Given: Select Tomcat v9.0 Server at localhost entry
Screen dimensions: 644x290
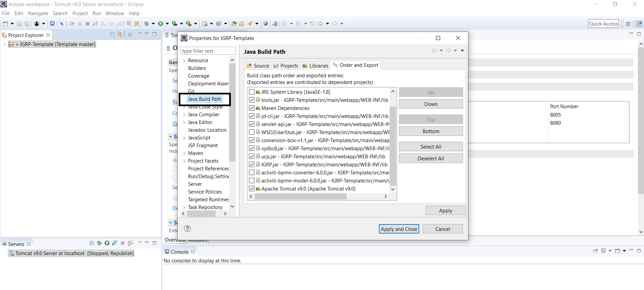Looking at the screenshot, I should click(x=71, y=253).
